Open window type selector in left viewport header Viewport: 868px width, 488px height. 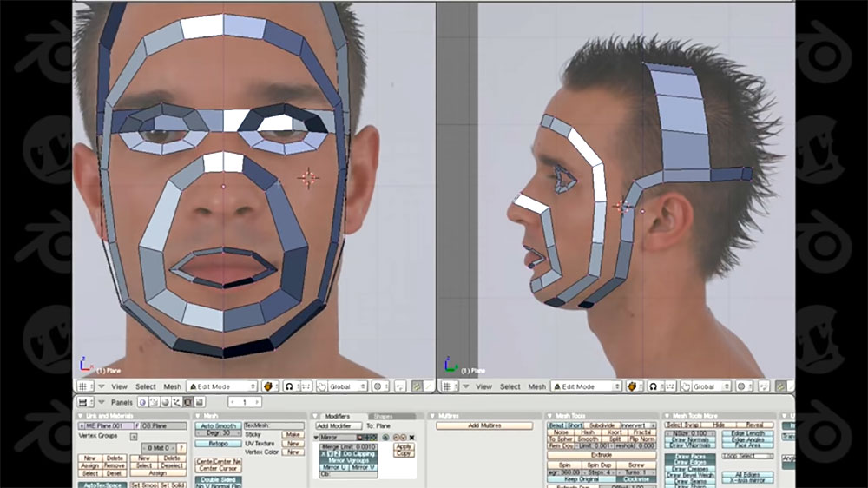(85, 386)
